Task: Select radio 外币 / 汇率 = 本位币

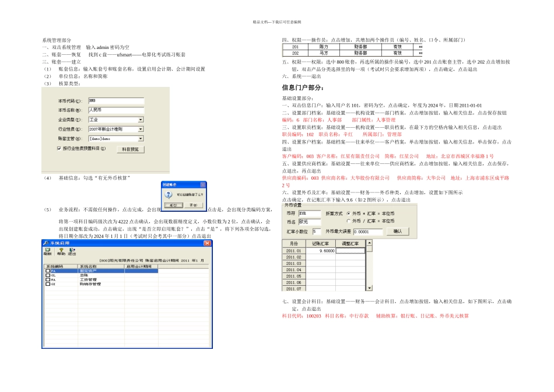Action: click(x=349, y=221)
